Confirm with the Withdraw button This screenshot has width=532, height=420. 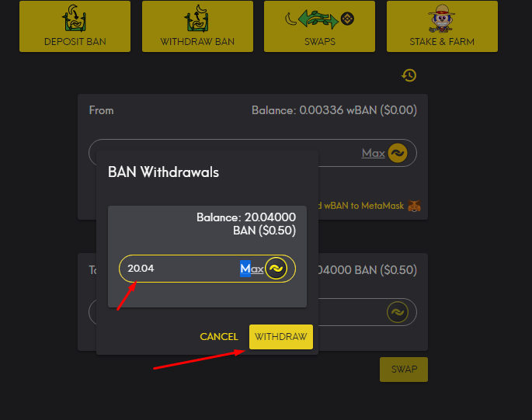pyautogui.click(x=281, y=337)
